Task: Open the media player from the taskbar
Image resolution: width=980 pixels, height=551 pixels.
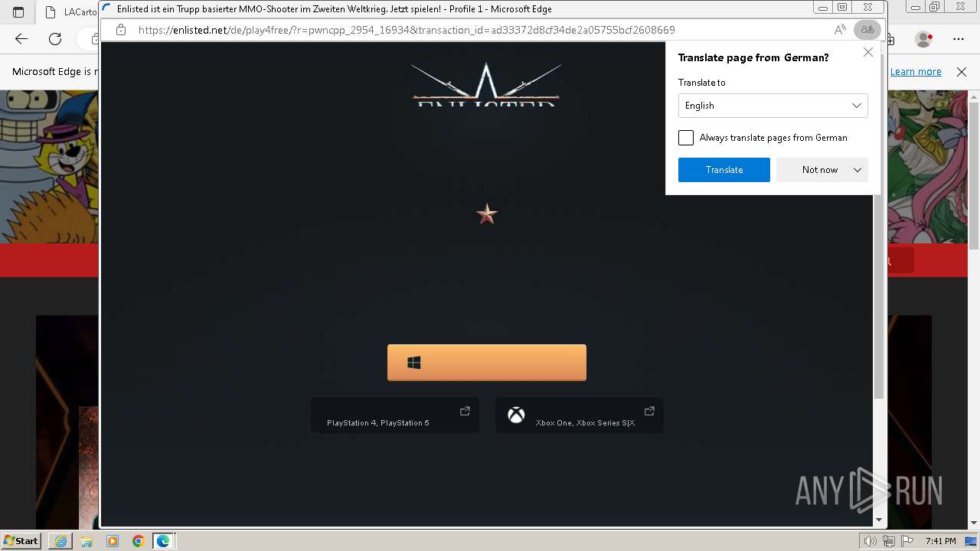Action: pos(113,541)
